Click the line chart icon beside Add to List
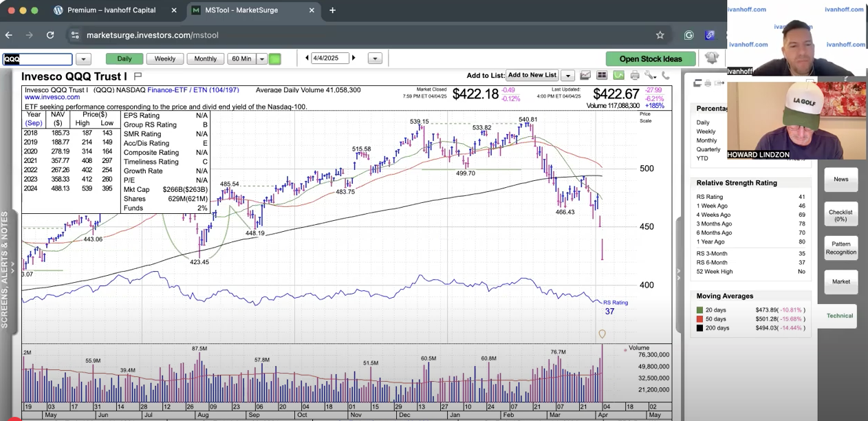 pos(585,76)
